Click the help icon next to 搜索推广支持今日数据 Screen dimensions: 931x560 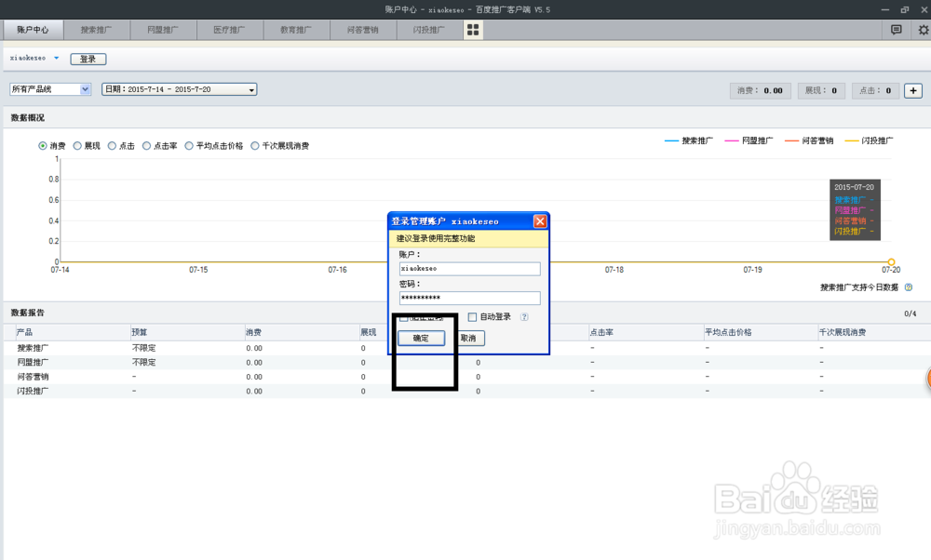click(x=908, y=287)
